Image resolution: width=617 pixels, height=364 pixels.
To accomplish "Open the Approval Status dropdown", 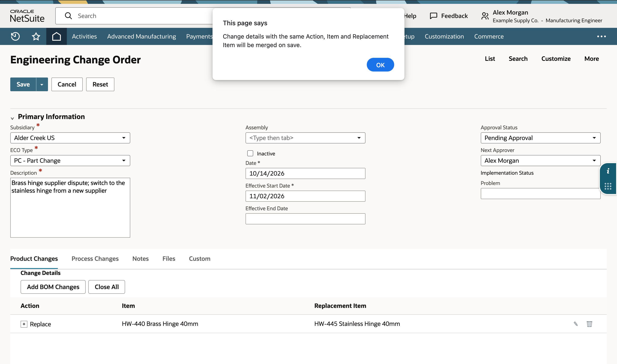I will pos(541,138).
